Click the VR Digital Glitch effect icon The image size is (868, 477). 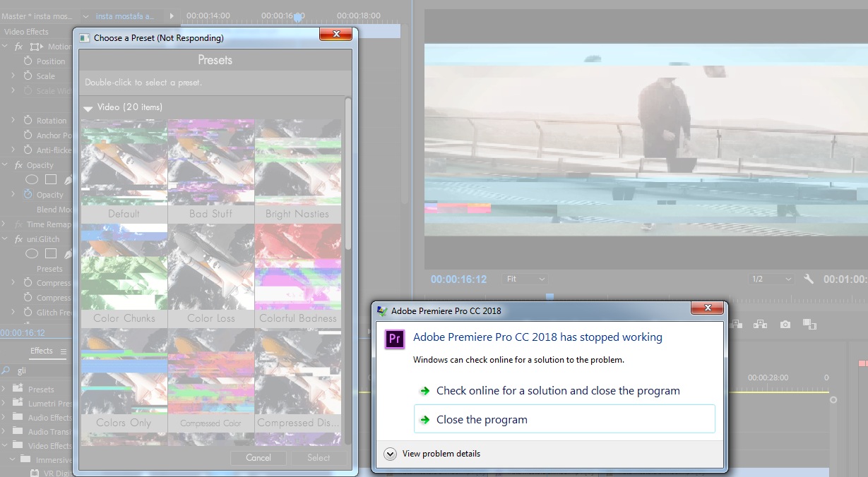tap(34, 473)
